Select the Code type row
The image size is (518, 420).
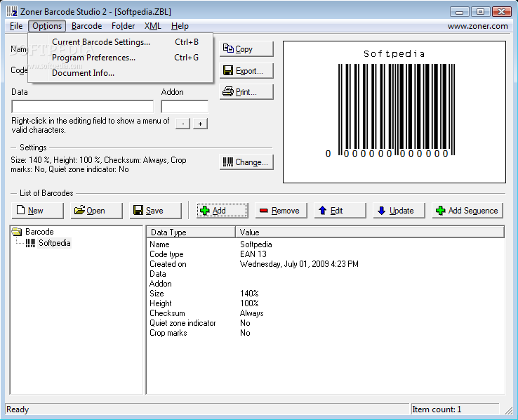(x=326, y=254)
